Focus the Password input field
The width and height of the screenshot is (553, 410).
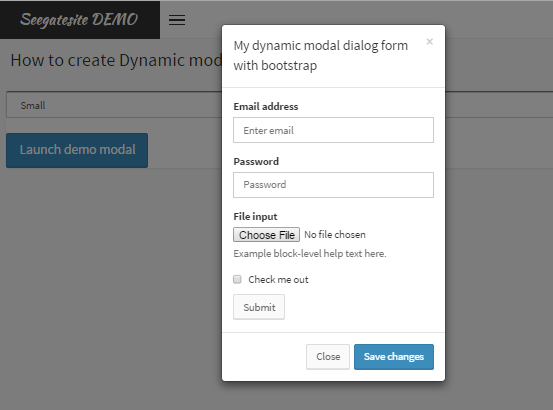point(333,185)
